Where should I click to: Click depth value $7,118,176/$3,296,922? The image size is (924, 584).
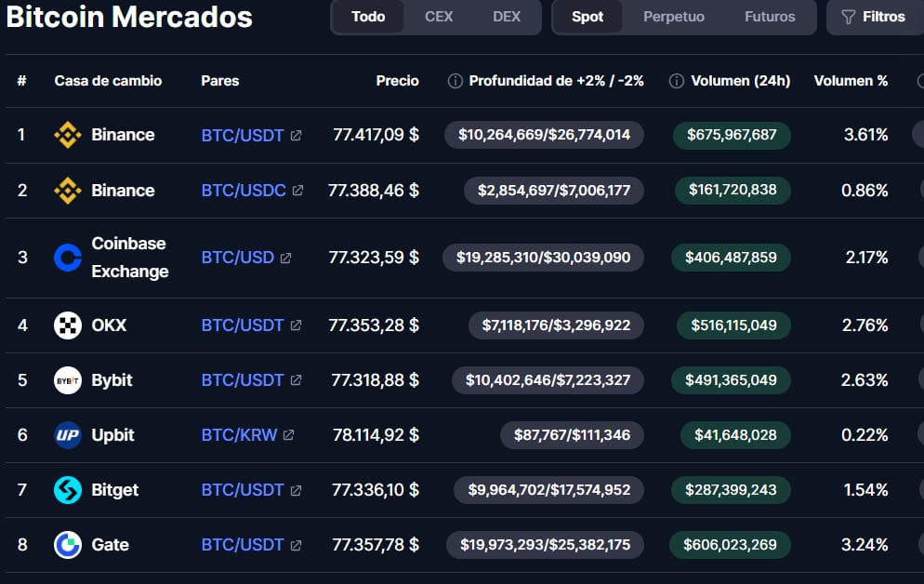(x=556, y=325)
